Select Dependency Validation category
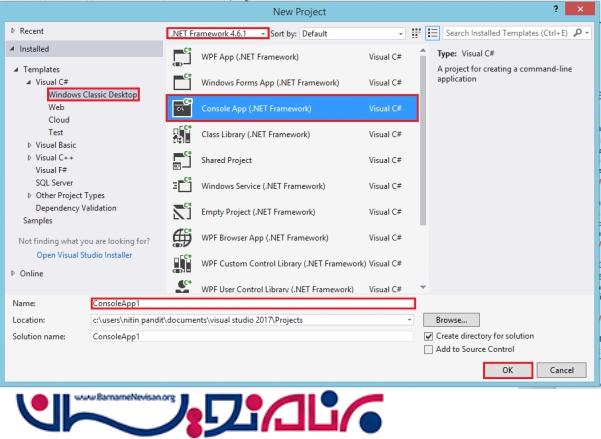 76,208
